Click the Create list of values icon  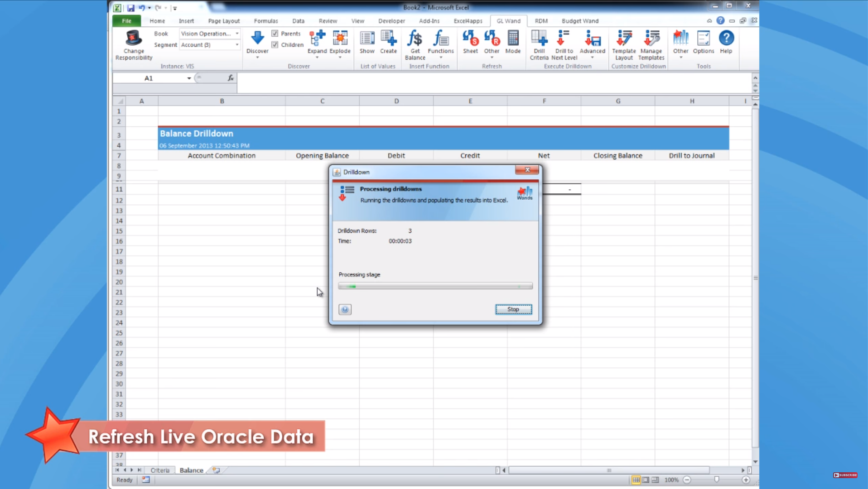388,38
